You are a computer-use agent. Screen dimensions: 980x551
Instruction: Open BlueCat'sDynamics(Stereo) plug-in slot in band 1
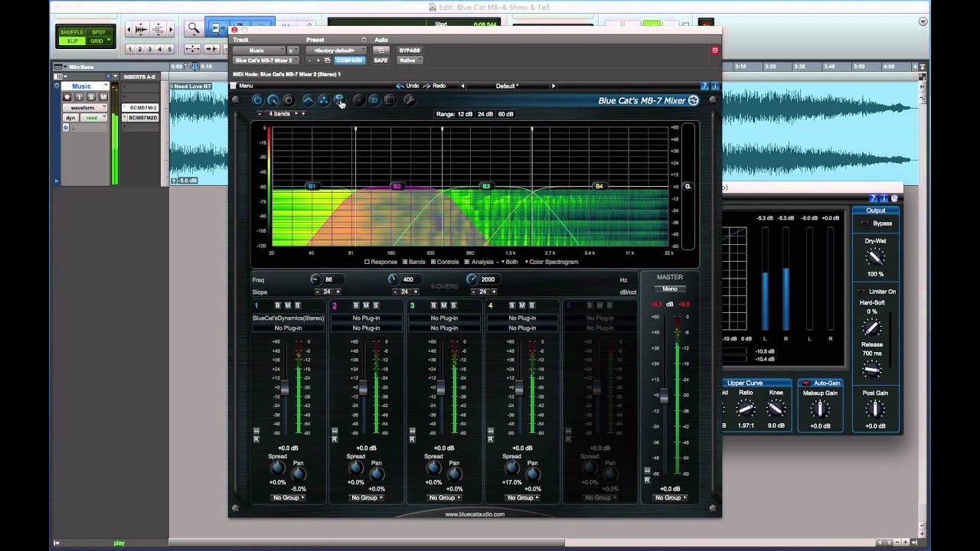point(288,318)
